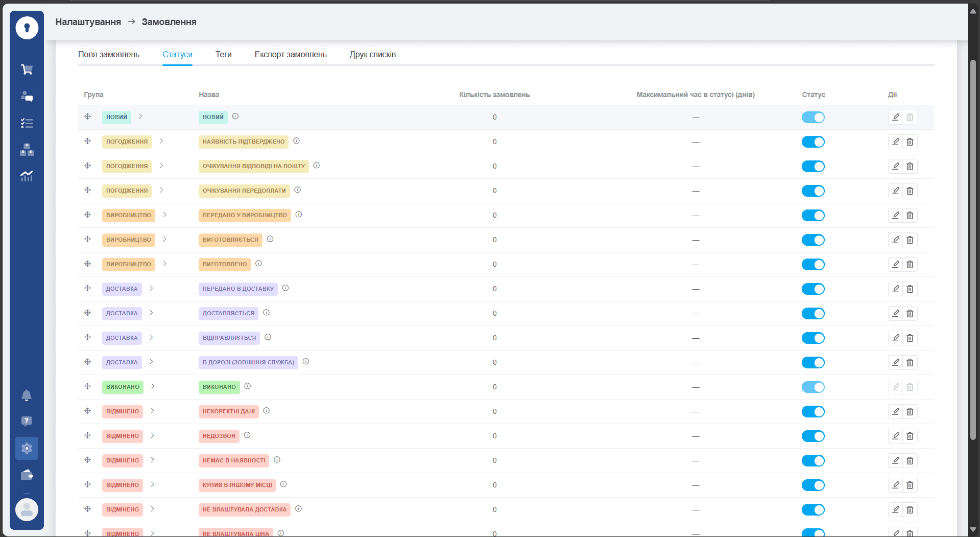Open the analytics chart icon in sidebar
This screenshot has height=537, width=980.
point(27,176)
